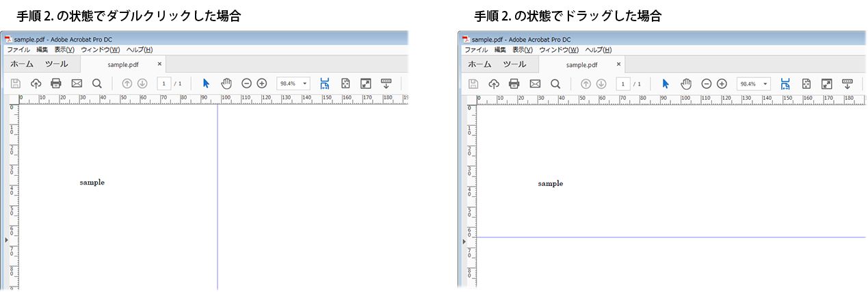Switch to ホーム tab in the horizontal-guide window

480,64
